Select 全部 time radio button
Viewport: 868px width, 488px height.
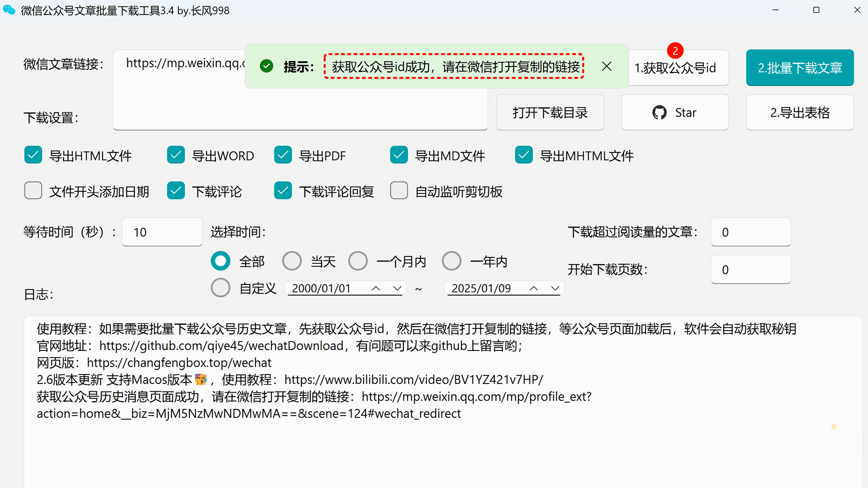tap(220, 261)
